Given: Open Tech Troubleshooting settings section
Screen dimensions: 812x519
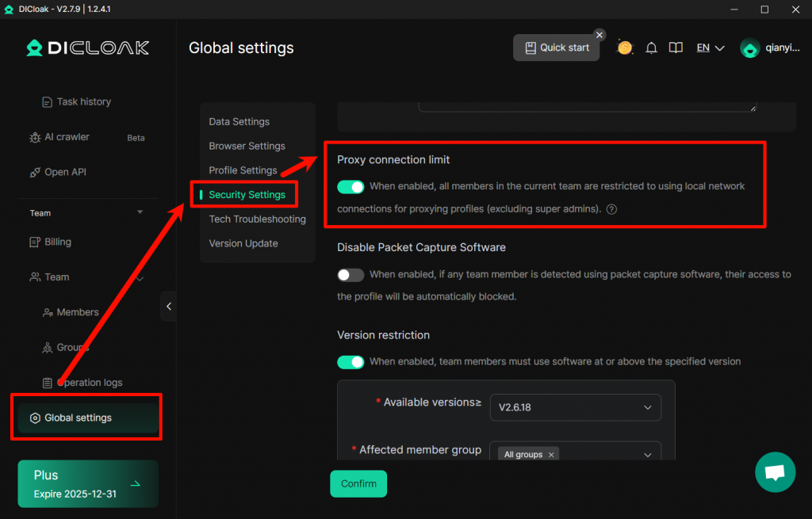Looking at the screenshot, I should [257, 219].
